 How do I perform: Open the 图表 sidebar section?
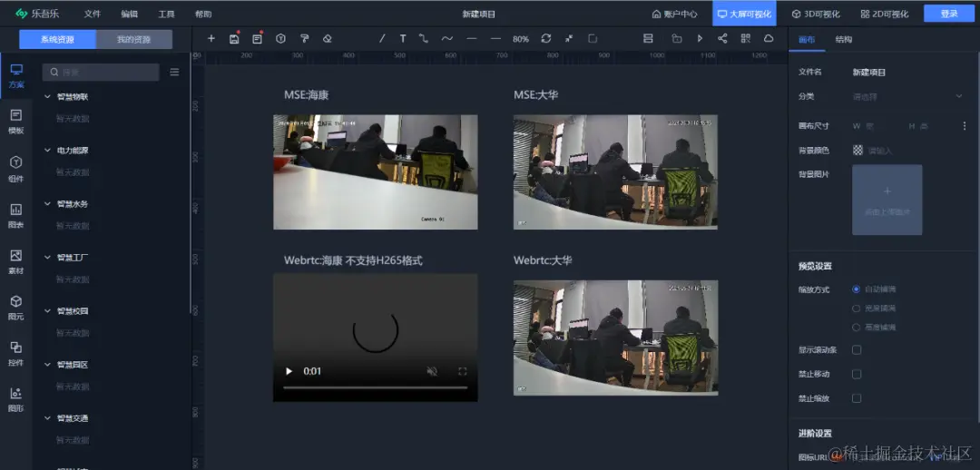tap(16, 216)
